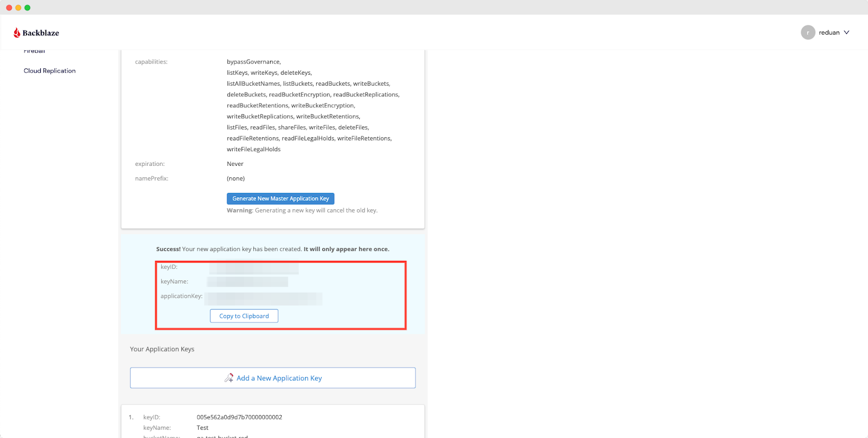Select the blurred keyName value

247,282
